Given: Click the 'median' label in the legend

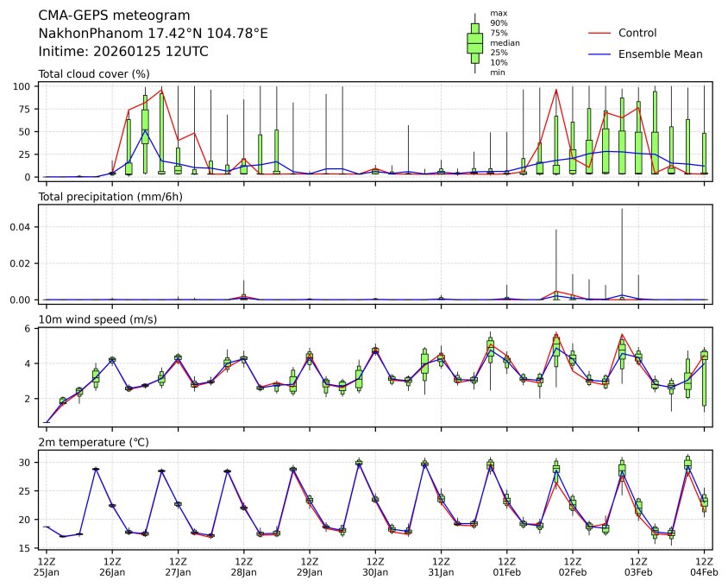Looking at the screenshot, I should (505, 42).
